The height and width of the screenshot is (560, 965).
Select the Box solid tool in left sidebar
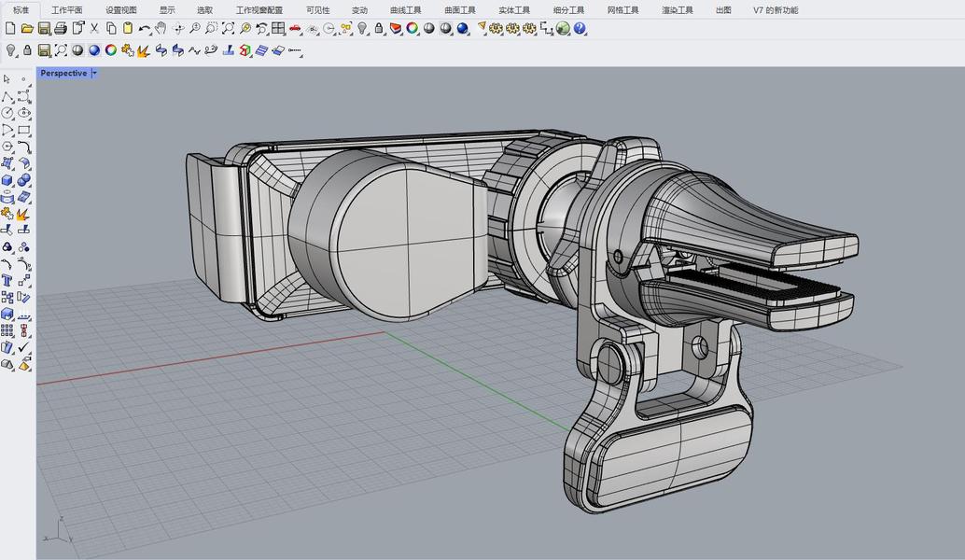tap(7, 180)
